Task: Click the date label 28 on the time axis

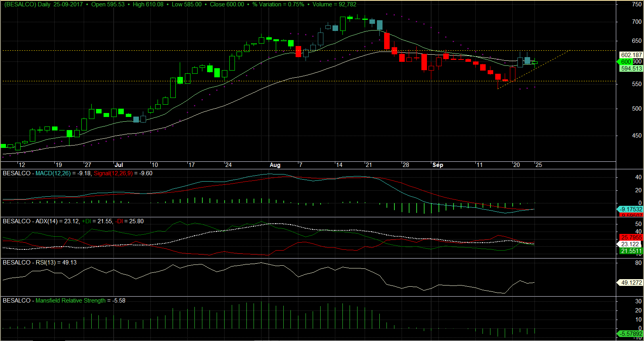Action: [x=406, y=165]
